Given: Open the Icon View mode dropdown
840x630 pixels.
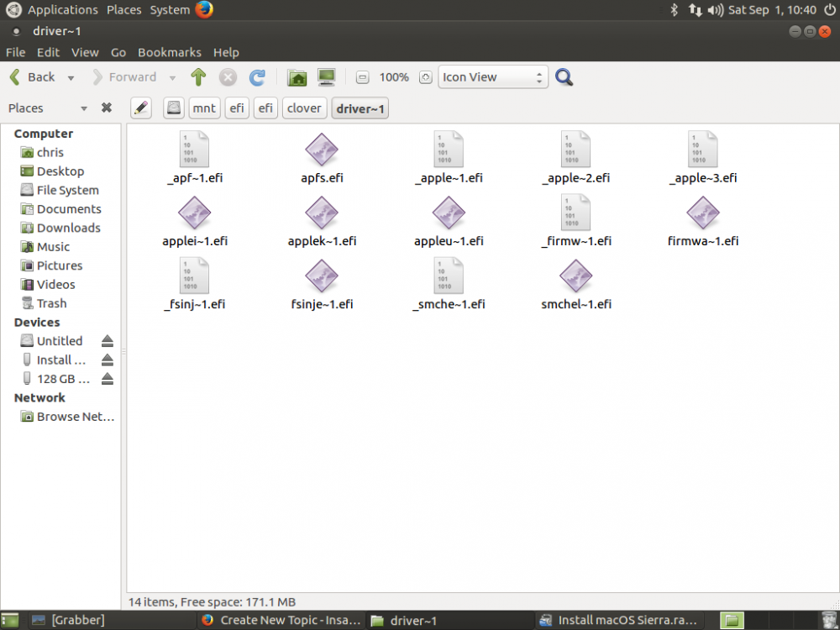Looking at the screenshot, I should pos(493,77).
